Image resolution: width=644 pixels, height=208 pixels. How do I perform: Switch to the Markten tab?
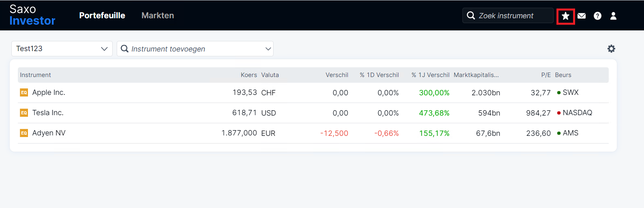tap(158, 15)
